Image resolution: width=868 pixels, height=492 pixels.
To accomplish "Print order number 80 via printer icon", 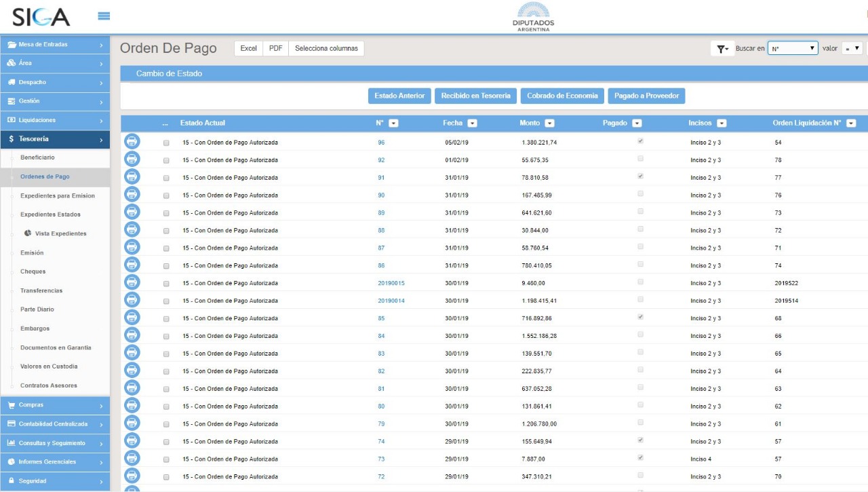I will (132, 406).
